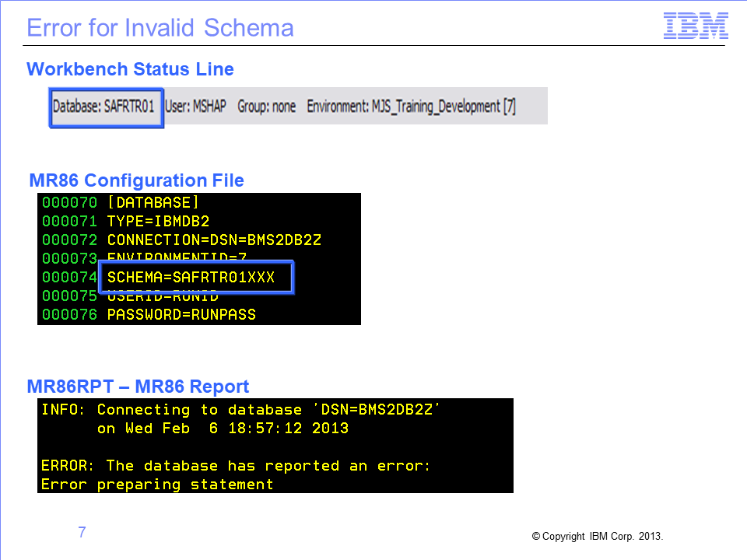Viewport: 747px width, 560px height.
Task: Select the 'SCHEMA=SAFRTR01XXX' config line
Action: coord(191,277)
